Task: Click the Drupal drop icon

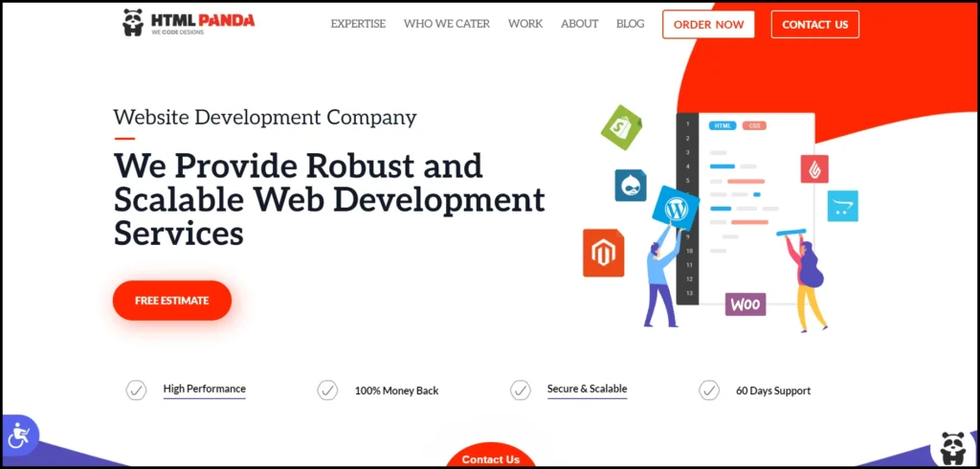Action: (631, 185)
